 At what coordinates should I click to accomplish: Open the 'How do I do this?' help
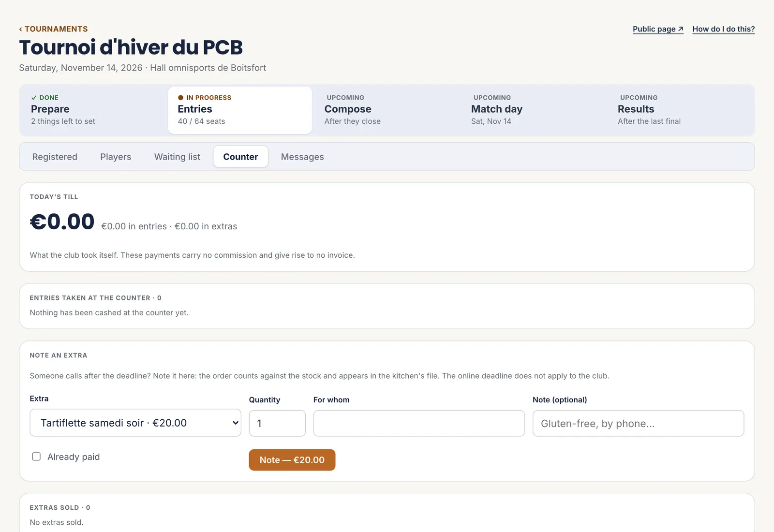pyautogui.click(x=724, y=29)
